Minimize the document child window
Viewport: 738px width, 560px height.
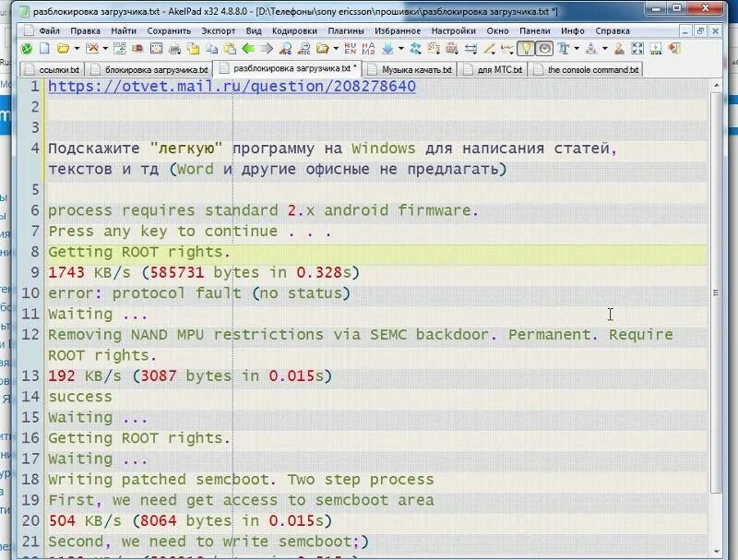(x=684, y=31)
